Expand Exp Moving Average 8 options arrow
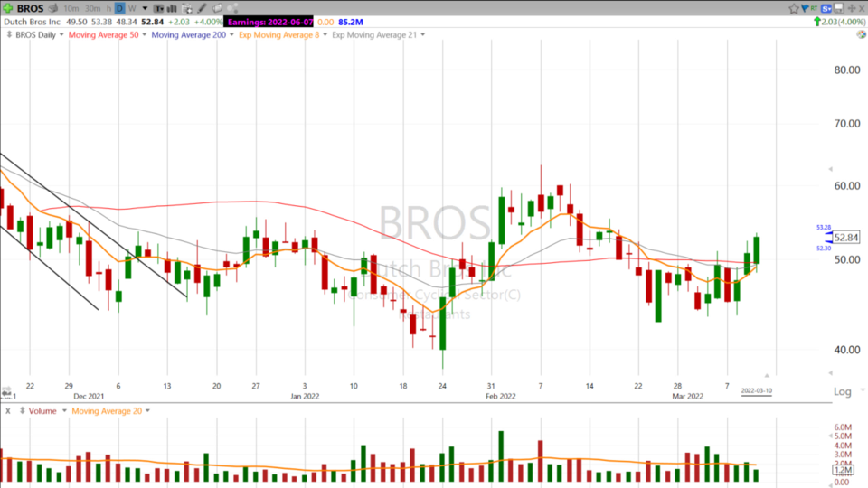Image resolution: width=868 pixels, height=488 pixels. pyautogui.click(x=325, y=35)
